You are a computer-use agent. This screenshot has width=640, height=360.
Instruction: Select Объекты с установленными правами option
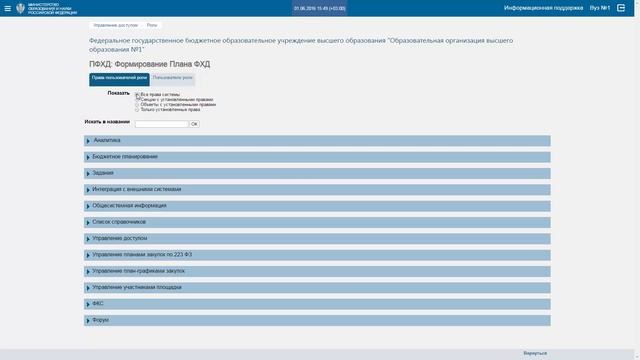(x=137, y=104)
